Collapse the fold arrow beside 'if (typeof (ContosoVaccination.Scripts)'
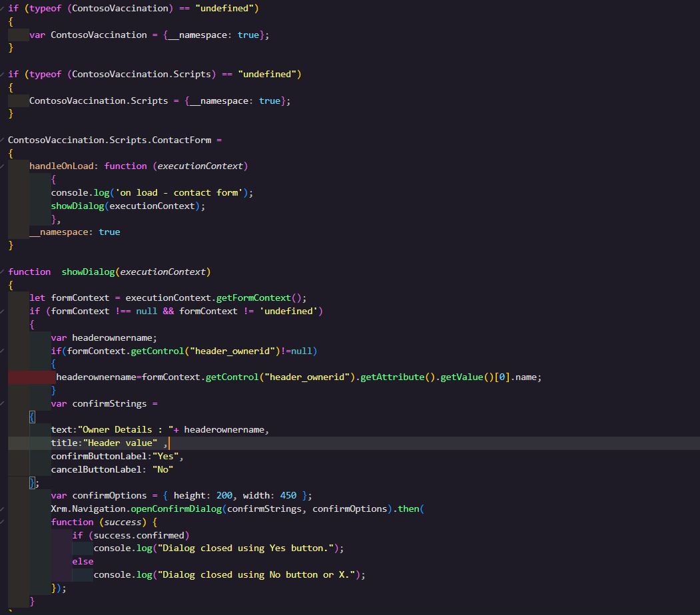This screenshot has height=615, width=700. [x=2, y=75]
